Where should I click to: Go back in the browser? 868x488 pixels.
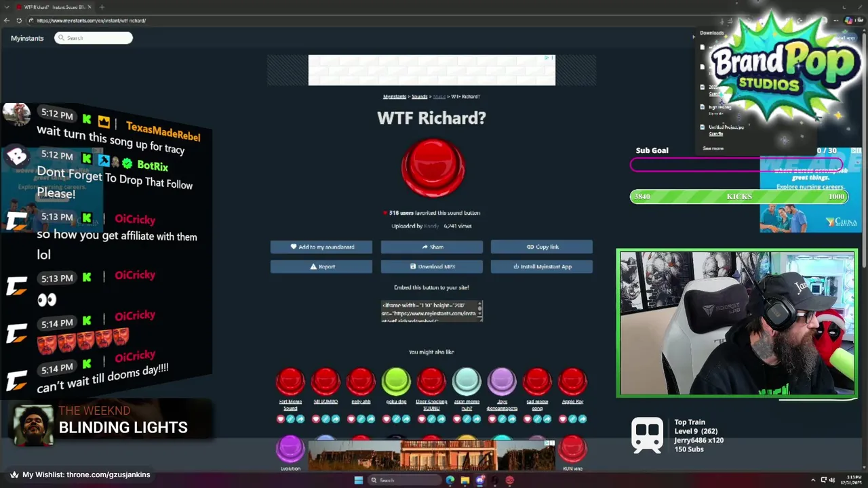(7, 20)
